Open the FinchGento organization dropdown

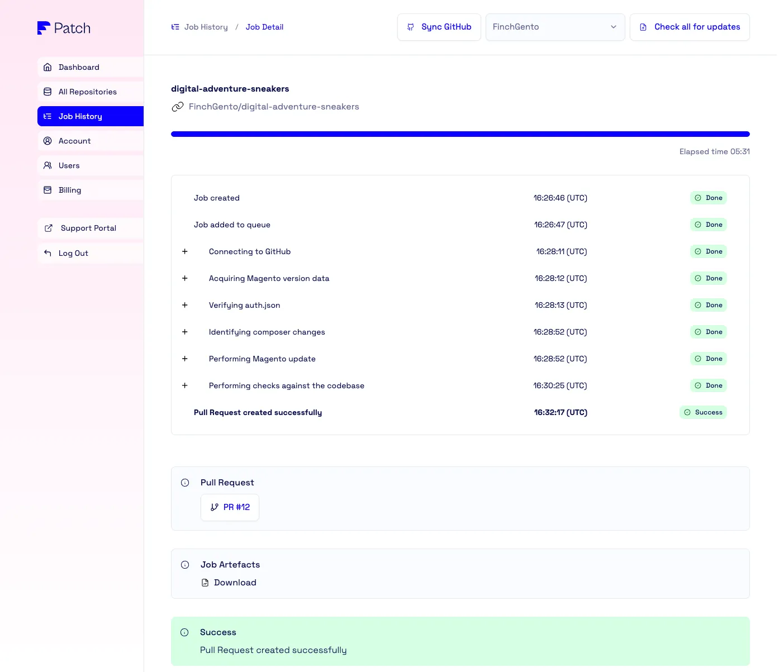[555, 27]
